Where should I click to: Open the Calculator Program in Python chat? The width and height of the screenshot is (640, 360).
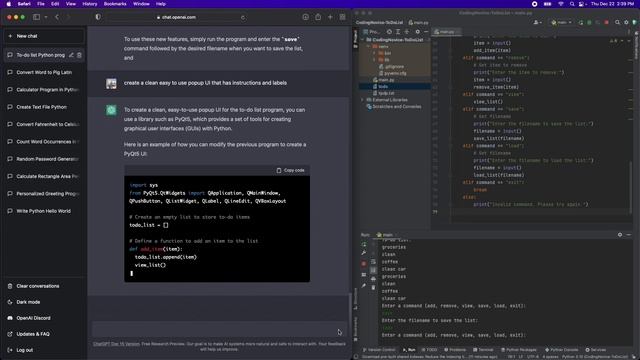[x=44, y=90]
